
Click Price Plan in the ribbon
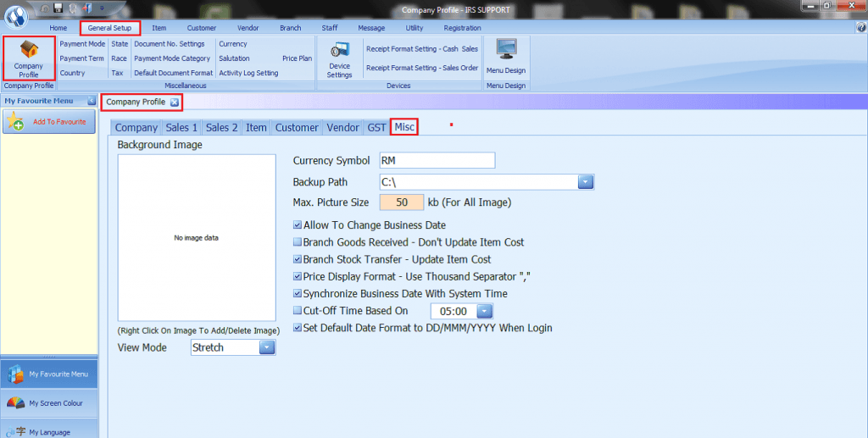(298, 58)
